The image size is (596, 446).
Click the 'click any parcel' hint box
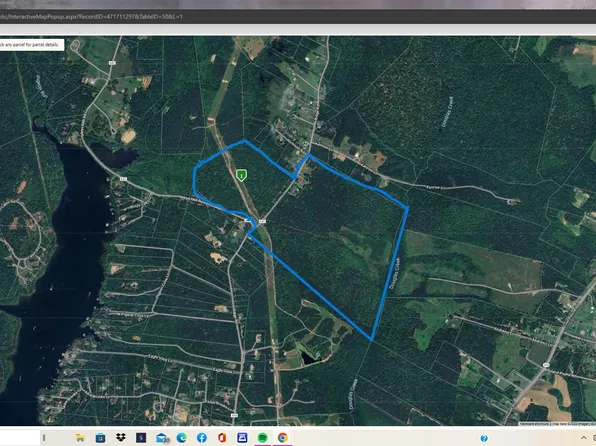pyautogui.click(x=32, y=45)
